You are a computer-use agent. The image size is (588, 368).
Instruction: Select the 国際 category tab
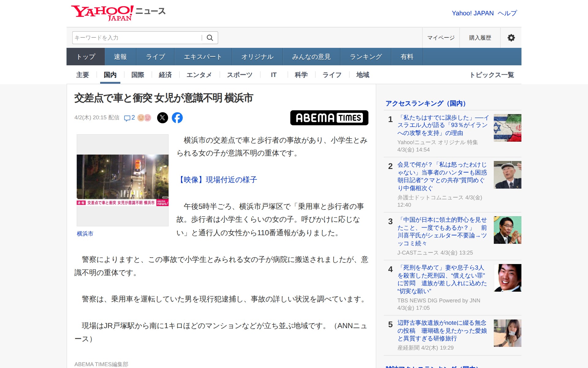(138, 75)
